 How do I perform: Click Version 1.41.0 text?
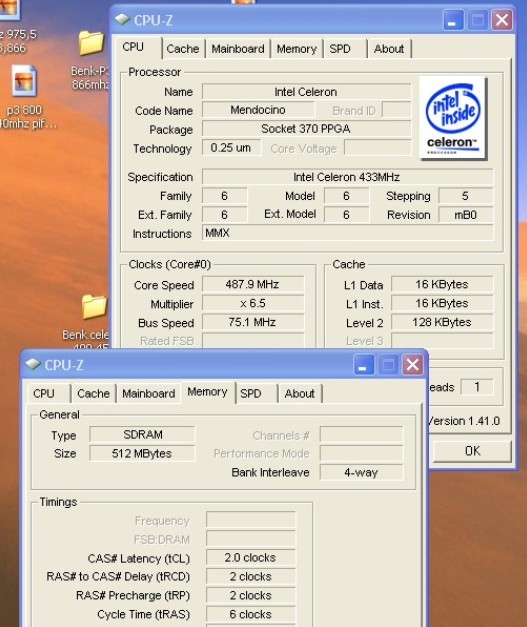click(464, 421)
